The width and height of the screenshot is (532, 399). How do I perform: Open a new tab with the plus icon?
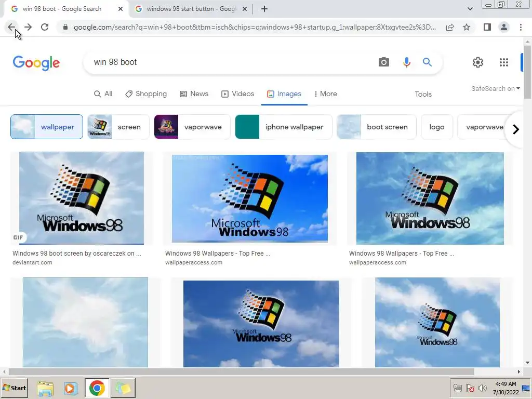tap(264, 9)
